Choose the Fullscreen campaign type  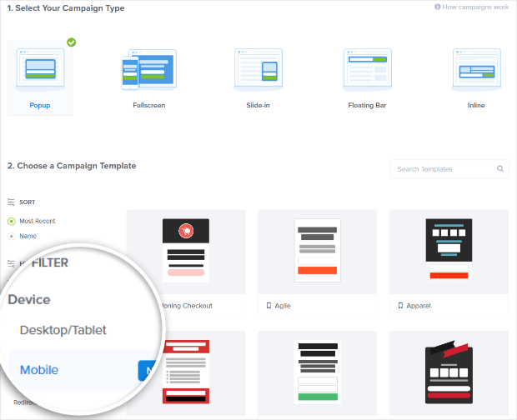149,78
